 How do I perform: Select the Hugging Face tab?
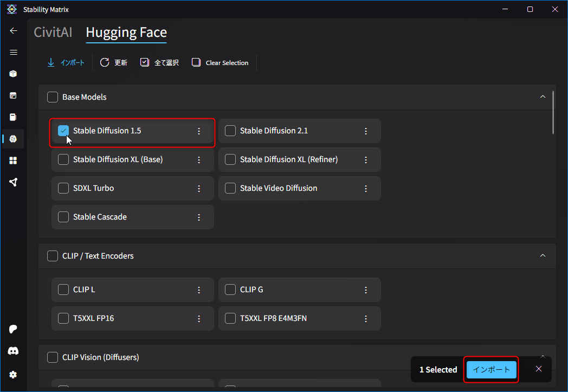126,33
